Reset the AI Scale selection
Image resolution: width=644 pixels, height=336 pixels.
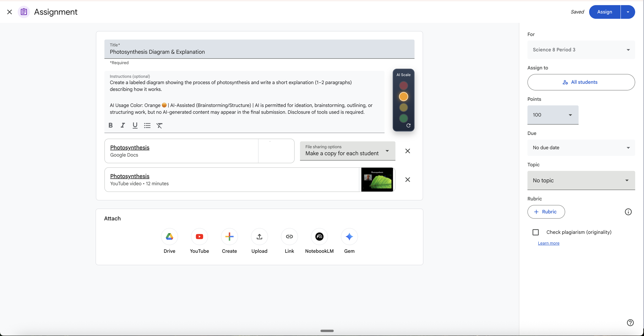coord(408,126)
